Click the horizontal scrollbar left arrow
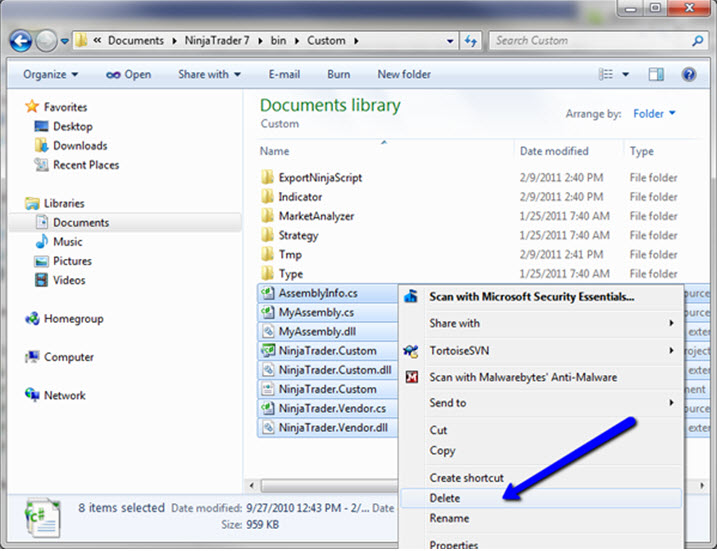Screen dimensions: 719x551 click(252, 485)
